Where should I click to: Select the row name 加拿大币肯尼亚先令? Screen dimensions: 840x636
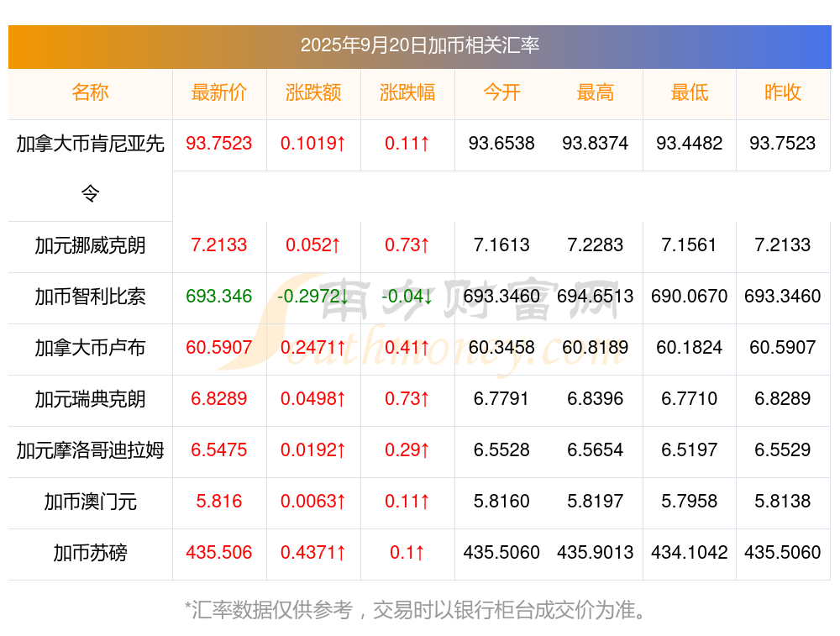tap(90, 168)
